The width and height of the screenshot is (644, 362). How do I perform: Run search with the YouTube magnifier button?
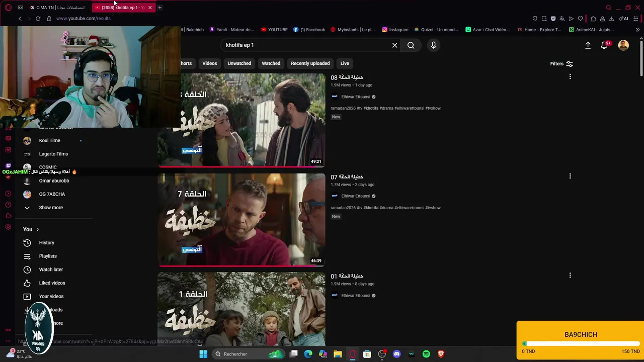click(411, 45)
